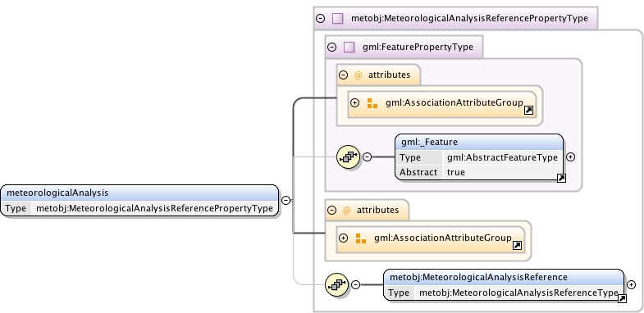The image size is (644, 313).
Task: Follow the reference arrow on gml:_Feature
Action: pyautogui.click(x=561, y=178)
